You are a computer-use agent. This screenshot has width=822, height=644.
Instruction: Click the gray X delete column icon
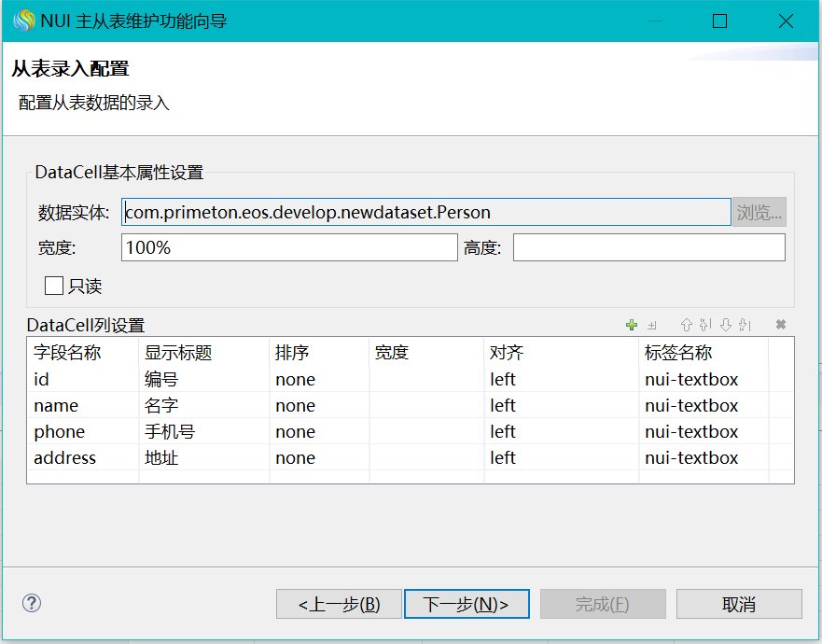(781, 325)
